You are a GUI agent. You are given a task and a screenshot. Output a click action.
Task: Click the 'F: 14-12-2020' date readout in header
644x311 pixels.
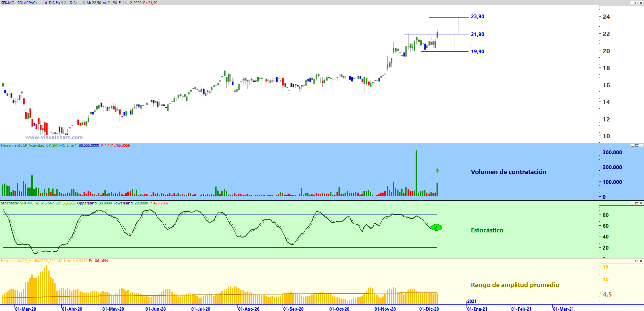pyautogui.click(x=130, y=3)
